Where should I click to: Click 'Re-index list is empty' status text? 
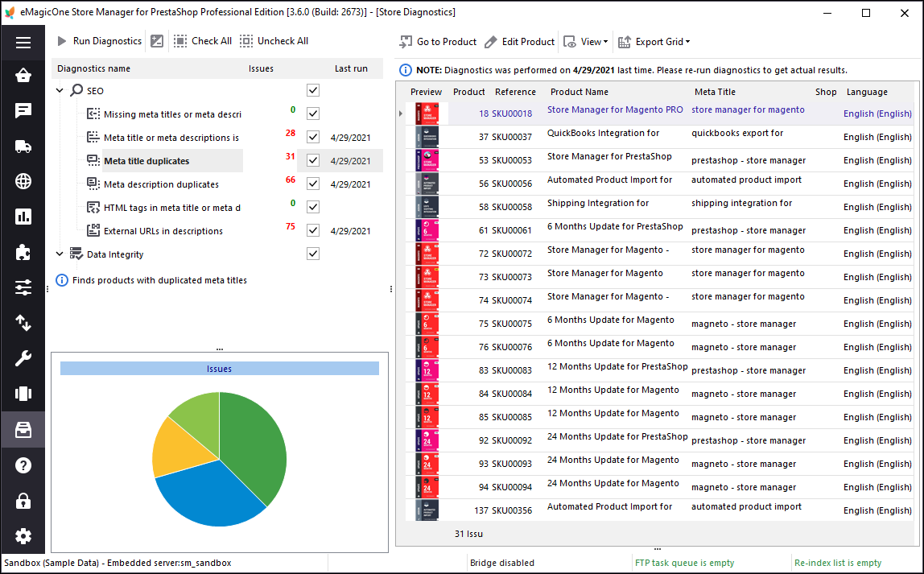pyautogui.click(x=837, y=563)
